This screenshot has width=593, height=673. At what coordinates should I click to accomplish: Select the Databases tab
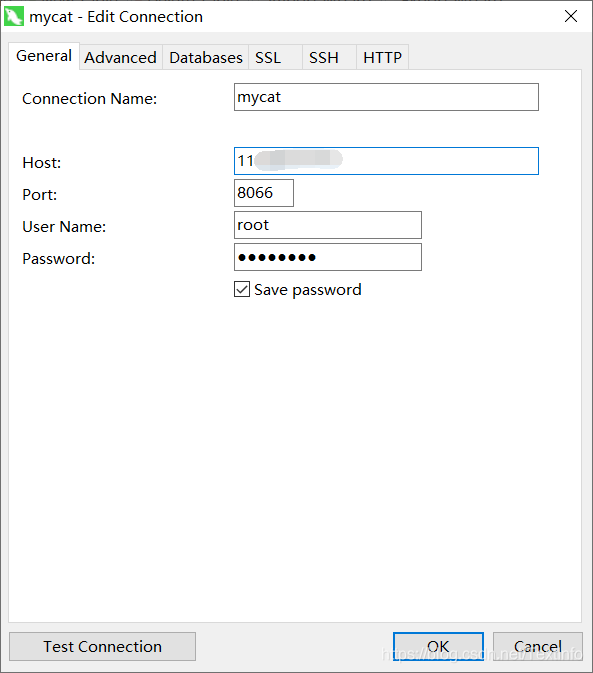point(206,57)
